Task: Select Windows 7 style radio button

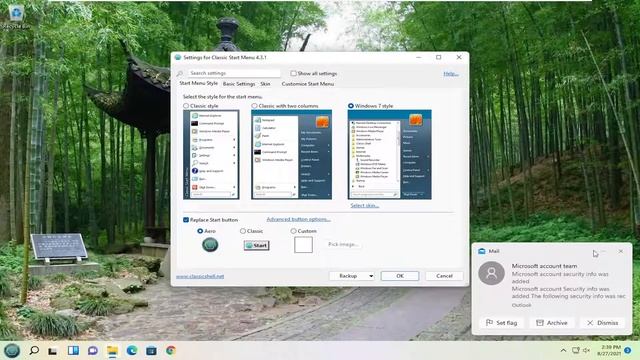Action: pos(351,106)
